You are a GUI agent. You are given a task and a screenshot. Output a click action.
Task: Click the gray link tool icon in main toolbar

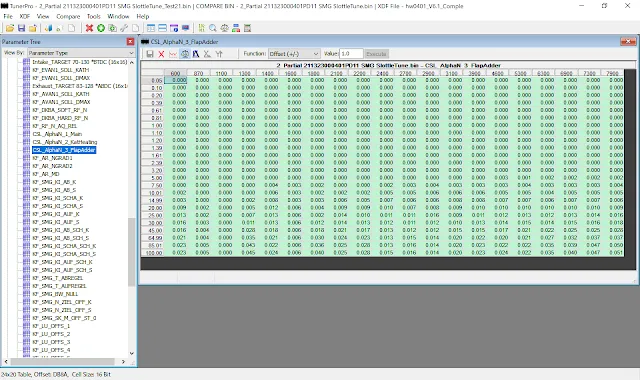tap(124, 28)
